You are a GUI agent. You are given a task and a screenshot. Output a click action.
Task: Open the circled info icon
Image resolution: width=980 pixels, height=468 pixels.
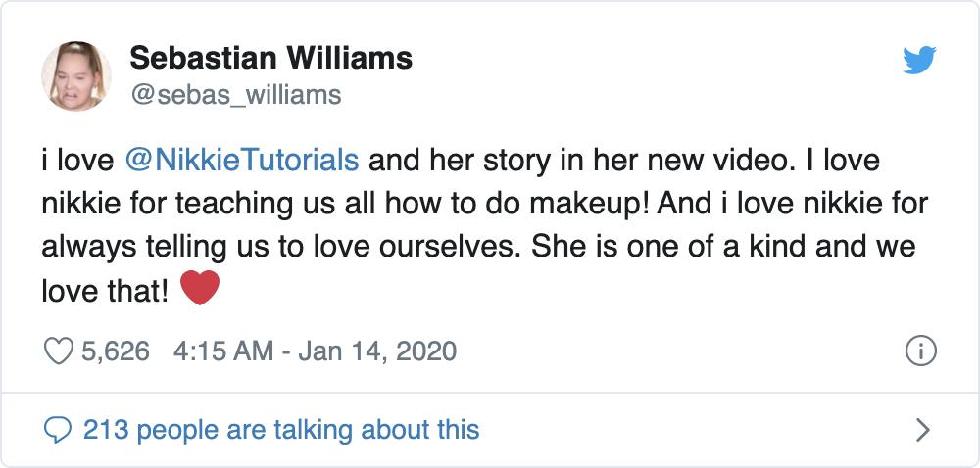(x=920, y=351)
